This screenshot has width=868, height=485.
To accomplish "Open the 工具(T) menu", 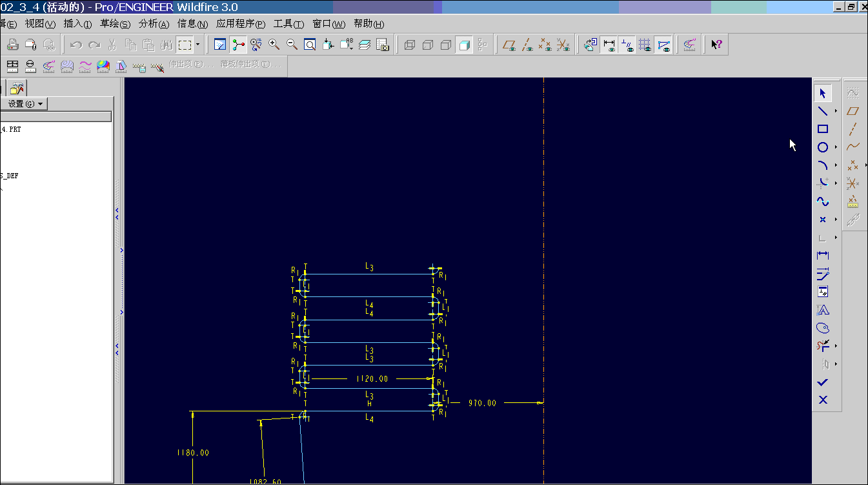I will [288, 24].
